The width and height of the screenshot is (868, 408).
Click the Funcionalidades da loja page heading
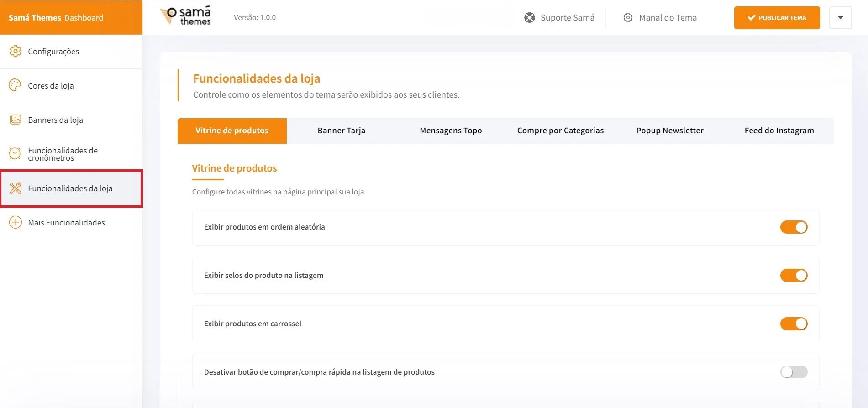point(257,78)
